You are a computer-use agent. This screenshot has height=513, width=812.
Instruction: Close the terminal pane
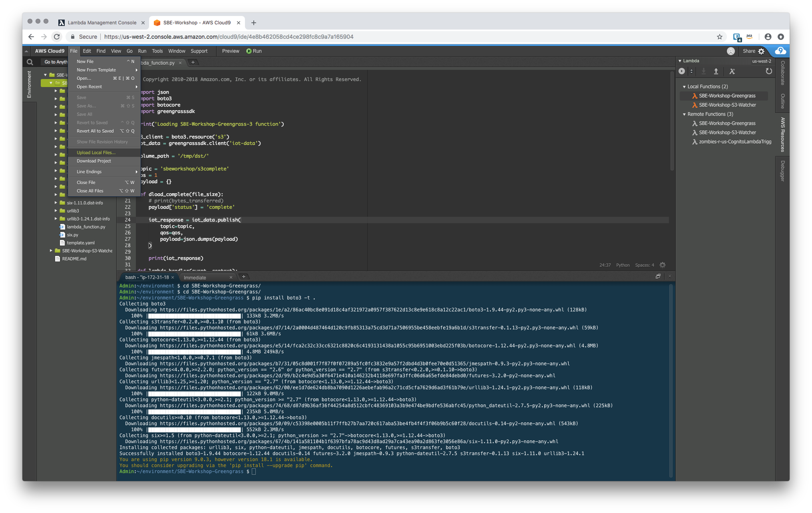[x=670, y=276]
